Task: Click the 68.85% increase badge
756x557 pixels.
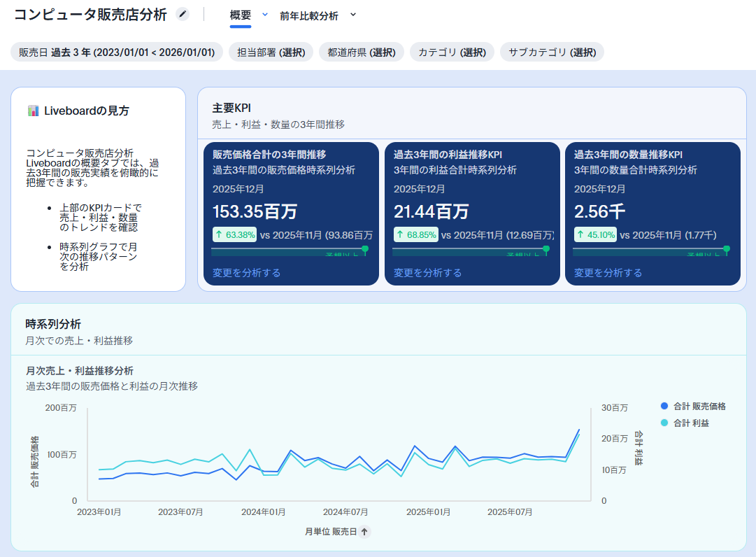Action: [415, 235]
